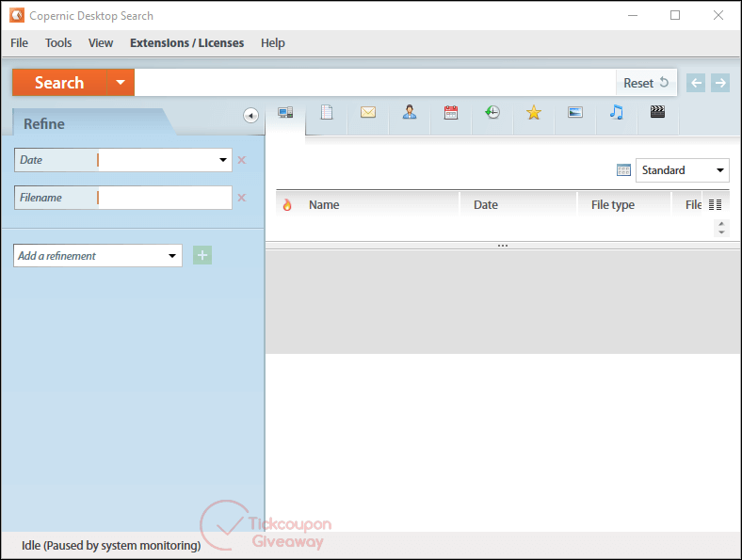Select the Emails envelope category icon
This screenshot has width=742, height=560.
point(367,112)
